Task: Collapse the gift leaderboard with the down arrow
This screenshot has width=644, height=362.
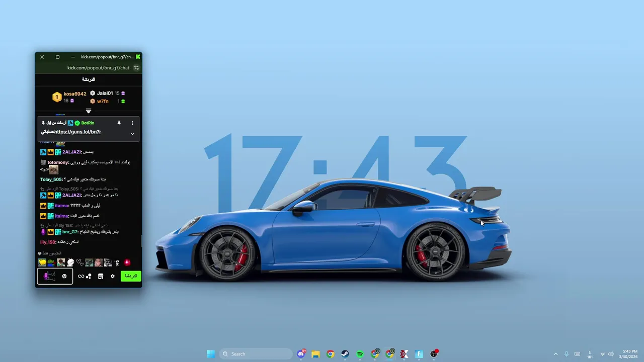Action: (x=89, y=111)
